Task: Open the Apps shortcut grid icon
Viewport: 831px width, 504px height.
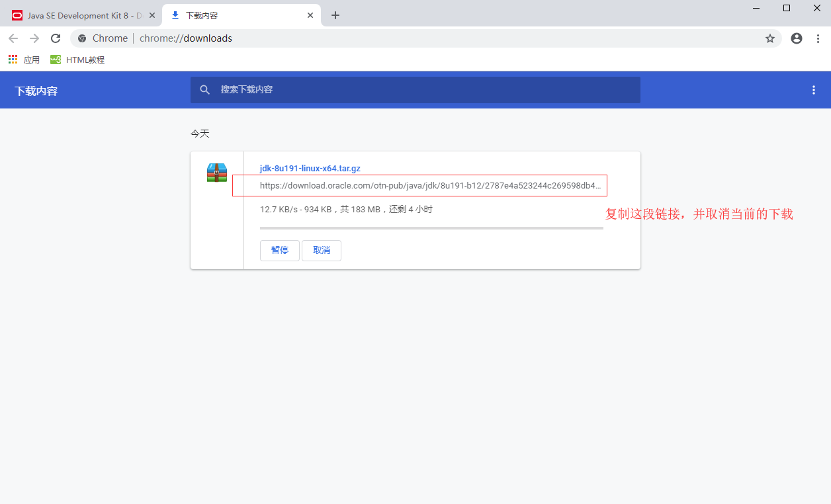Action: [x=13, y=60]
